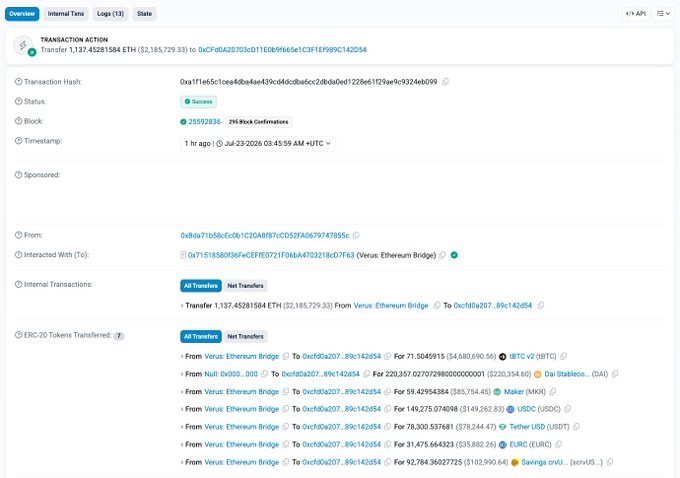Click the Status help icon
Viewport: 680px width, 478px height.
pos(18,101)
